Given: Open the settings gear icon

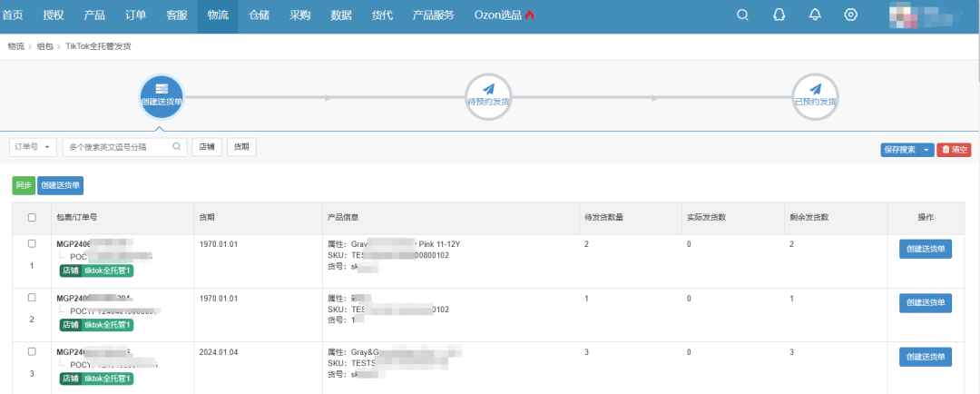Looking at the screenshot, I should pos(850,15).
